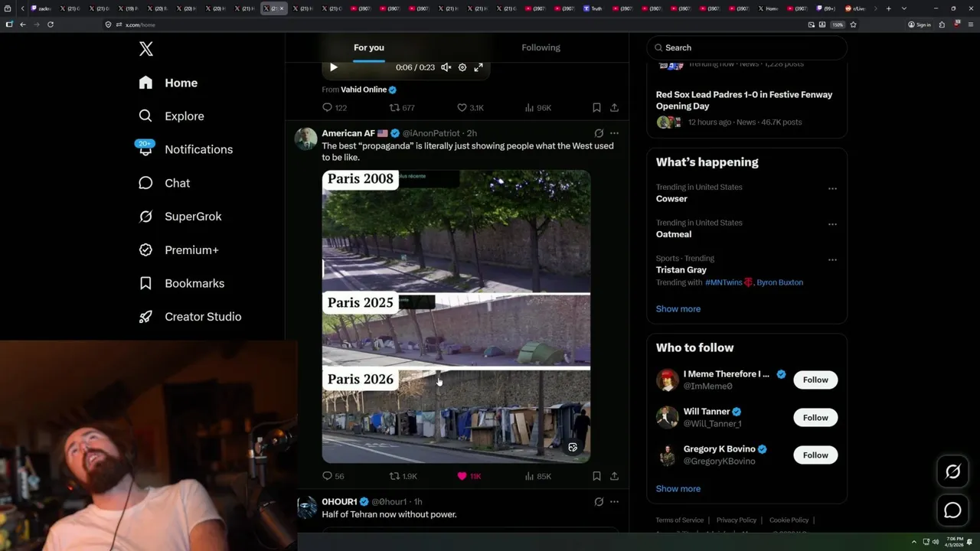Open Bookmarks in sidebar
Image resolution: width=980 pixels, height=551 pixels.
(181, 283)
